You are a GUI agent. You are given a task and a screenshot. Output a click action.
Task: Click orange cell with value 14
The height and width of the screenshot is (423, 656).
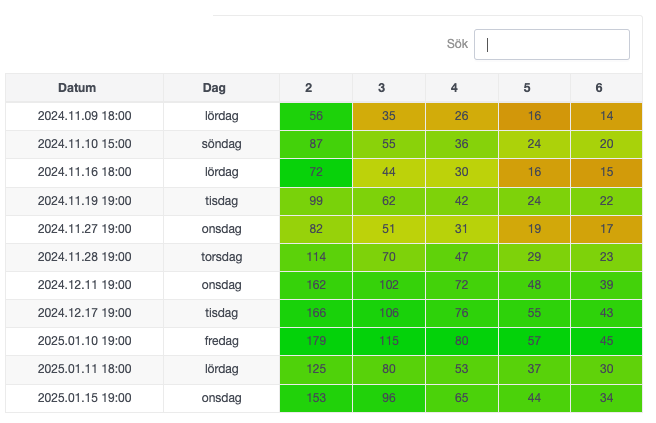coord(606,116)
